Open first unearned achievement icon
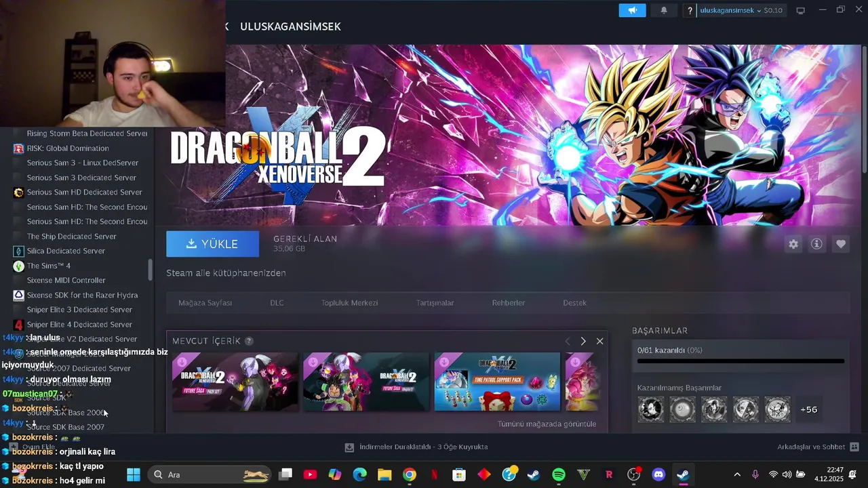868x488 pixels. (x=650, y=409)
